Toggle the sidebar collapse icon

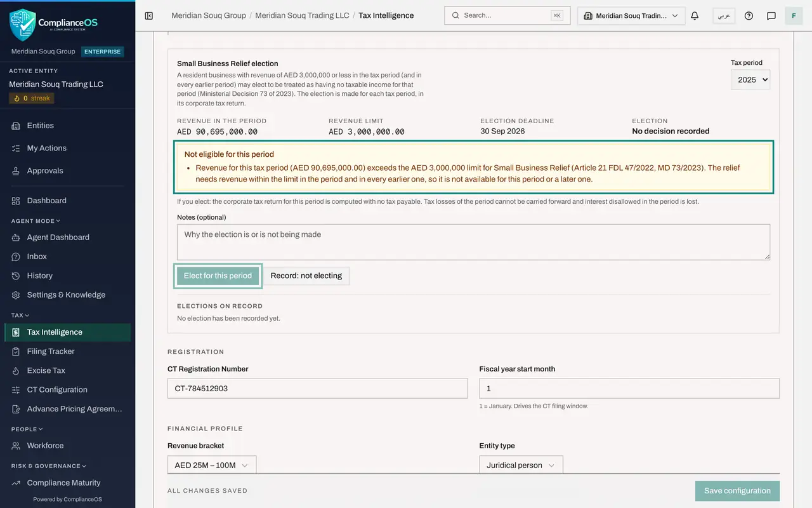149,16
